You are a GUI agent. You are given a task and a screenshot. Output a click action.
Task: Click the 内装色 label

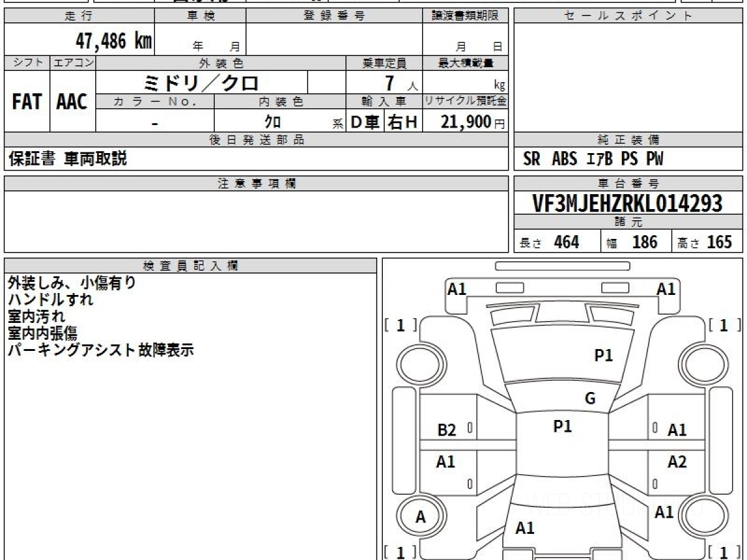280,101
